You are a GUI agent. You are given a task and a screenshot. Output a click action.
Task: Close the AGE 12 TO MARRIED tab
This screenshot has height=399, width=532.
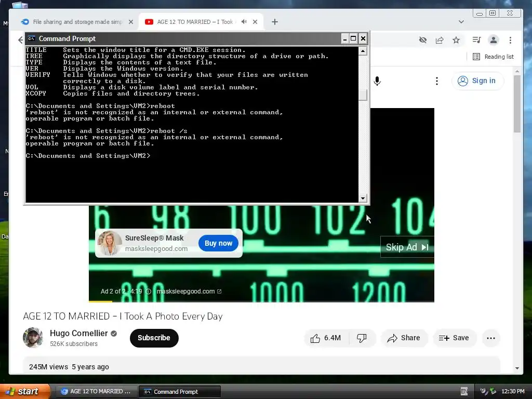[x=255, y=22]
